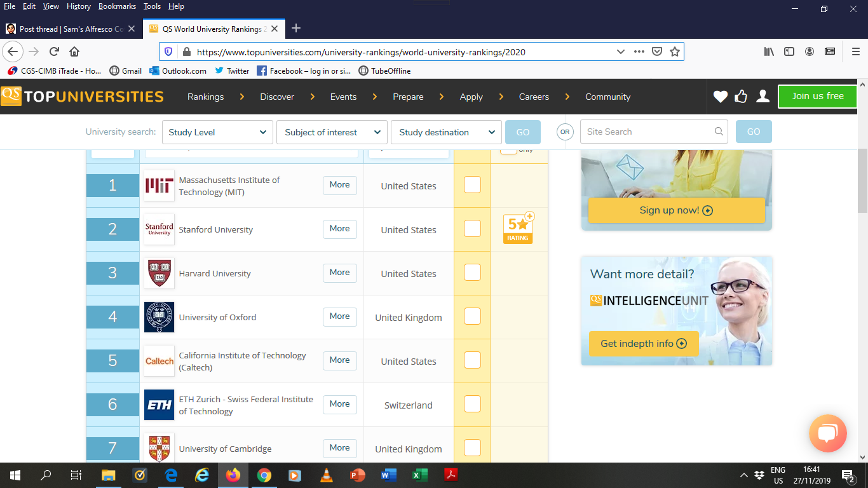Click the Sign up now button

pyautogui.click(x=676, y=210)
